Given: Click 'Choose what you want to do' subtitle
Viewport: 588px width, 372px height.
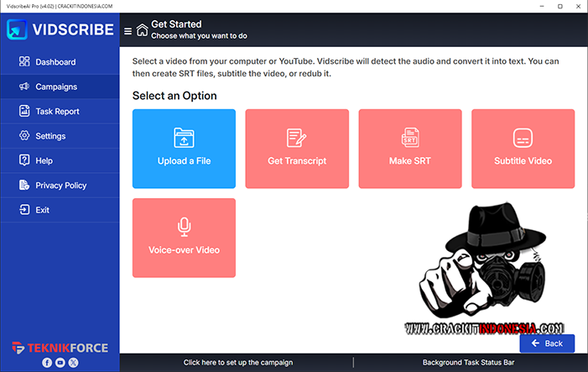Looking at the screenshot, I should [x=199, y=36].
